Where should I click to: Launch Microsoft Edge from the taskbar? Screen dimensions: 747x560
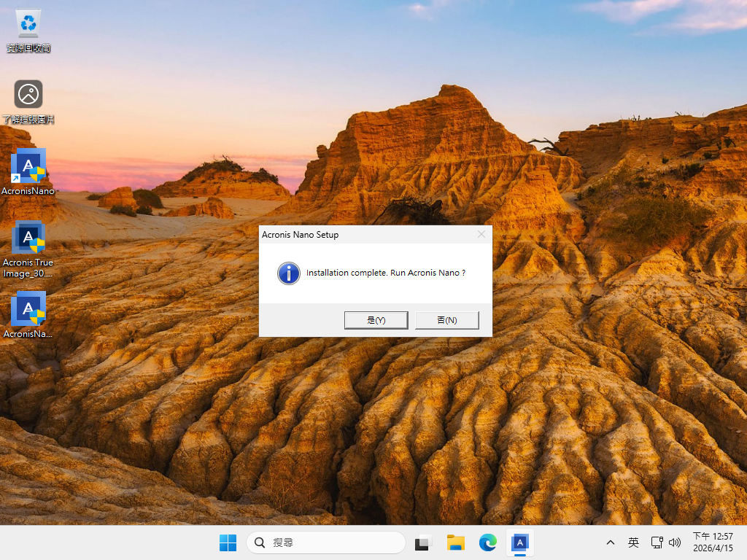click(487, 542)
